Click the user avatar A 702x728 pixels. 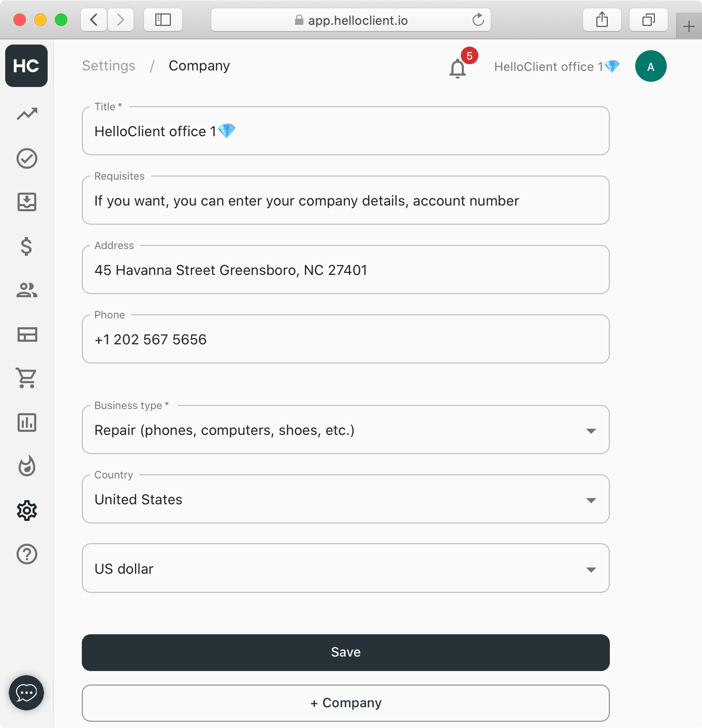click(x=651, y=66)
